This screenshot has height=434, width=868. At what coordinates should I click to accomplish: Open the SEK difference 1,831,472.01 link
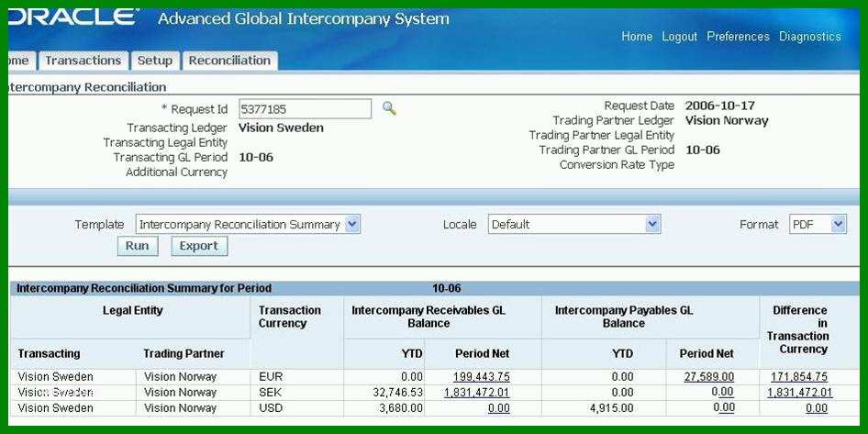800,393
